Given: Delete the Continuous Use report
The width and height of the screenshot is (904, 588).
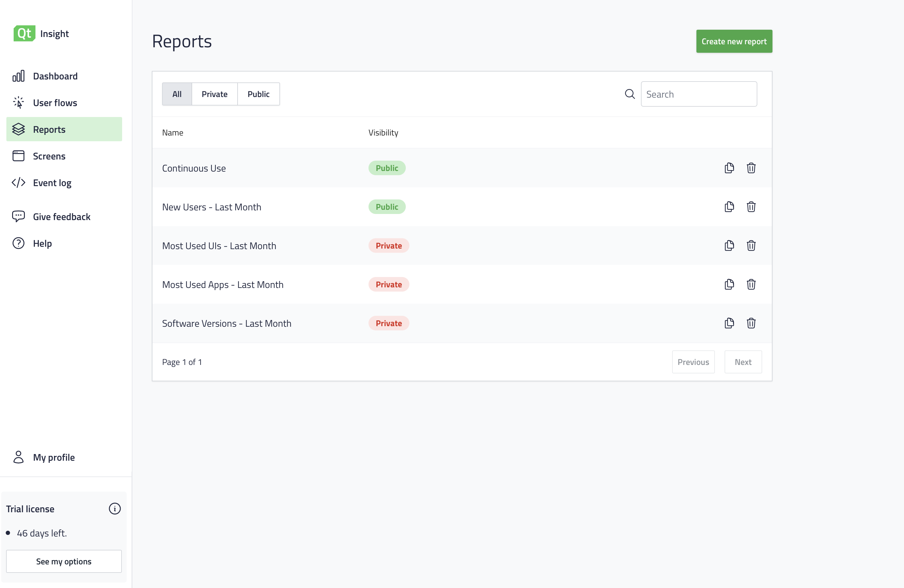Looking at the screenshot, I should 751,168.
